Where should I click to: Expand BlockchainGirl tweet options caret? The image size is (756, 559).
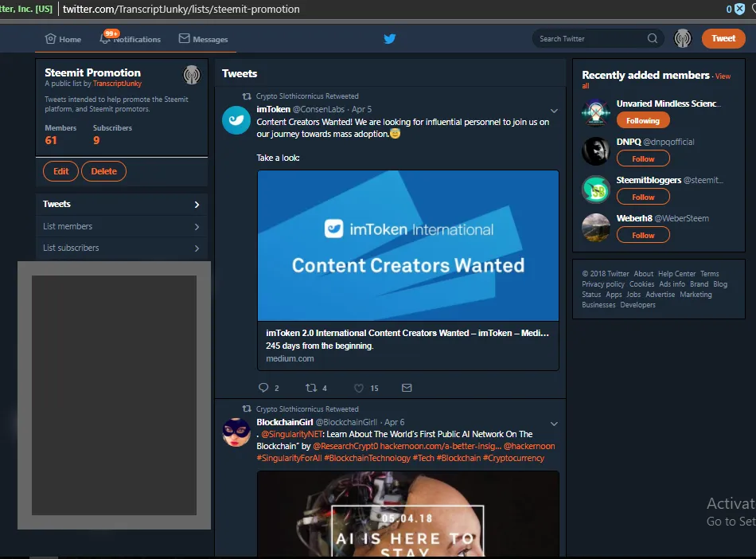[x=554, y=424]
